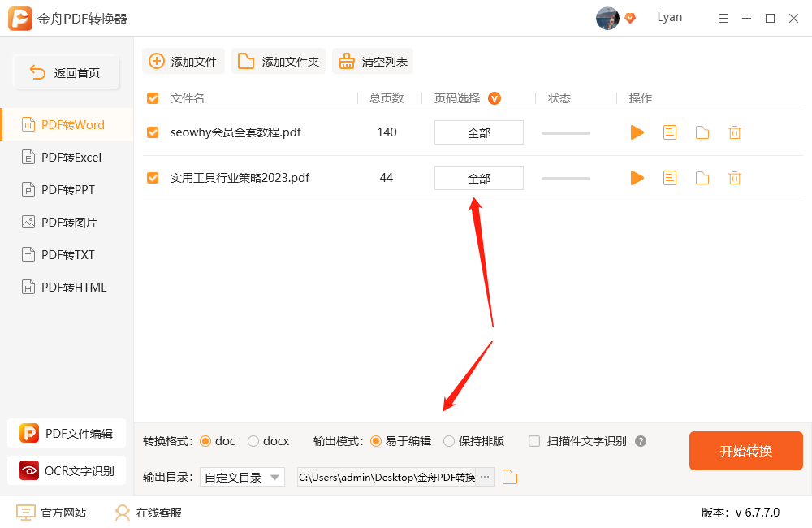Switch to PDF转Excel
The width and height of the screenshot is (812, 528).
click(x=67, y=157)
